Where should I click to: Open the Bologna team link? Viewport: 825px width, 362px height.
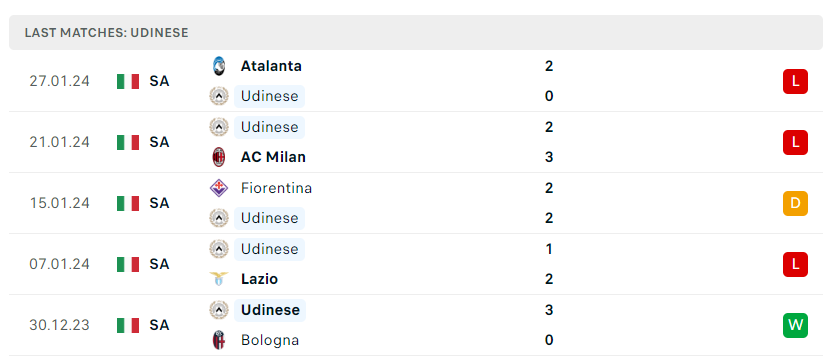coord(270,340)
